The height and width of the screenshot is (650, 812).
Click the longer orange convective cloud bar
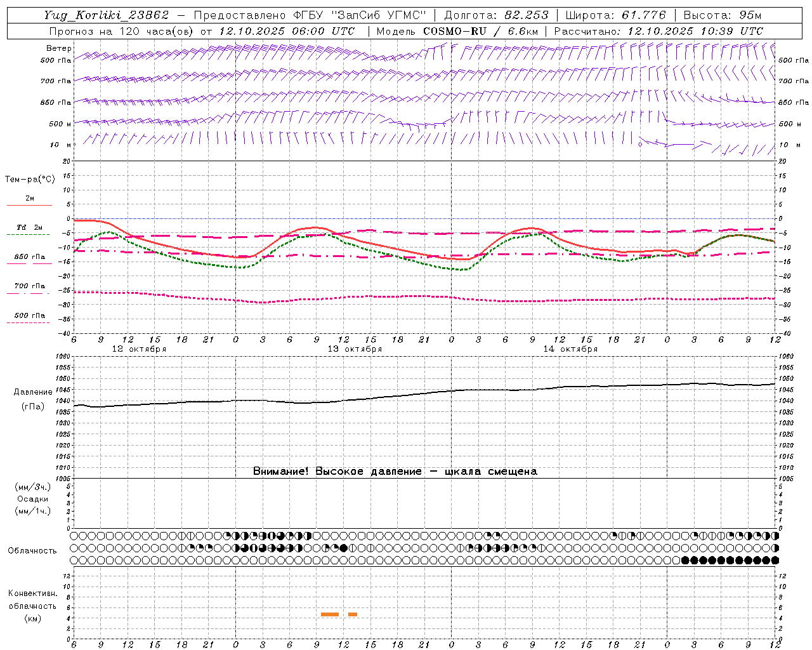pos(330,614)
